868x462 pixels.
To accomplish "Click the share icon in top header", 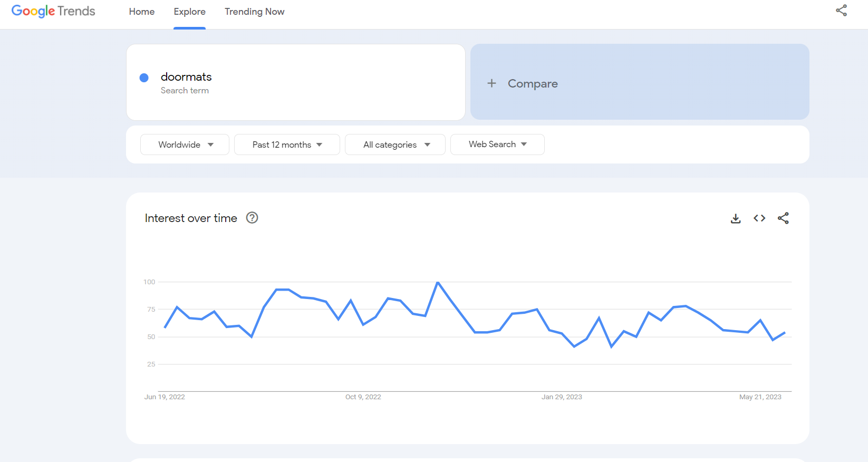I will (841, 11).
